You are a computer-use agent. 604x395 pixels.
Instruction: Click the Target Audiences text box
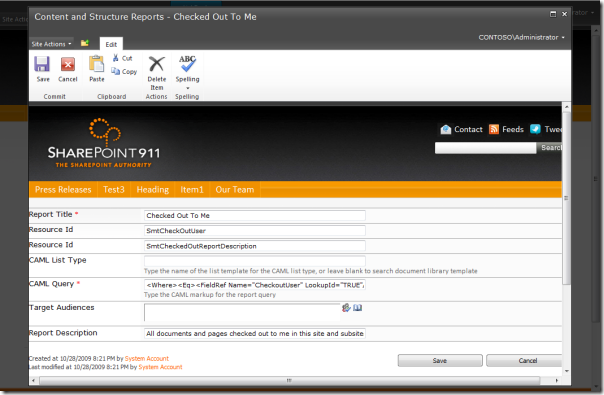point(242,312)
